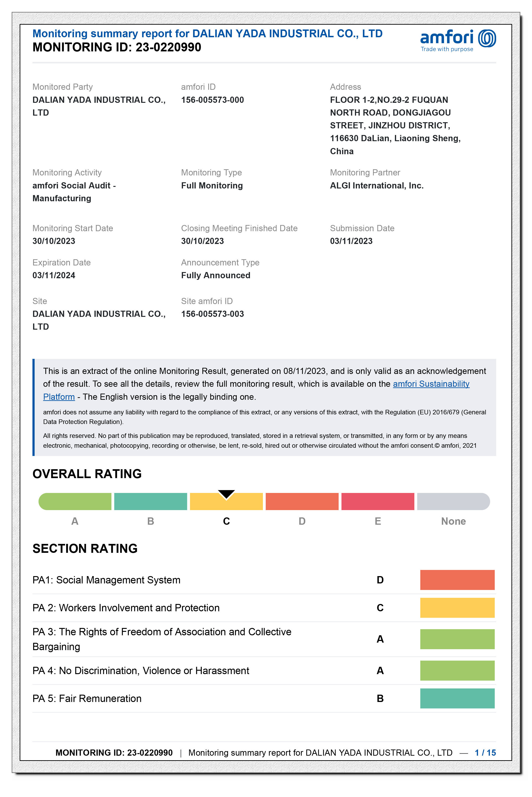
Task: Click 'amfori Social Audit - Manufacturing' activity text
Action: (x=74, y=192)
